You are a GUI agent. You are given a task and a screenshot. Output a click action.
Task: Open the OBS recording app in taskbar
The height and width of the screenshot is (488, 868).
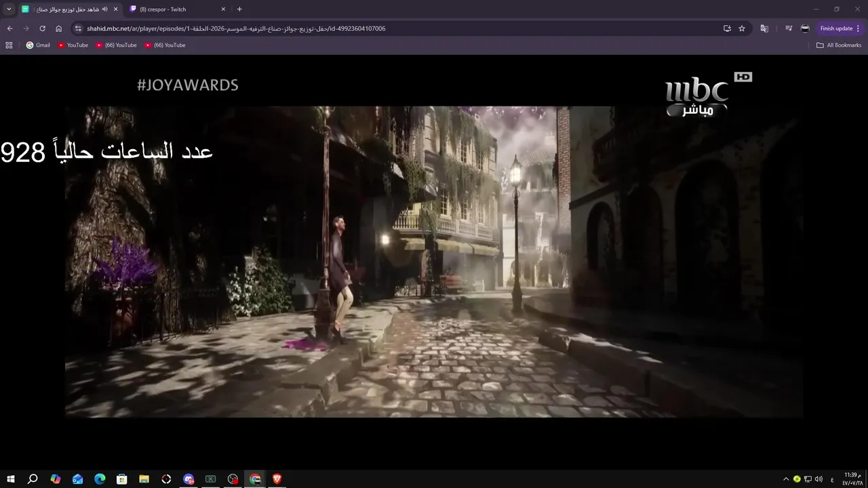233,479
